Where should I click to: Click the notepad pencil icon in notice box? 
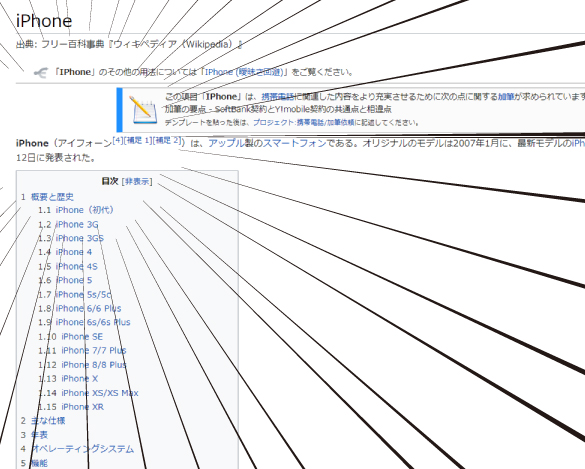(x=143, y=110)
